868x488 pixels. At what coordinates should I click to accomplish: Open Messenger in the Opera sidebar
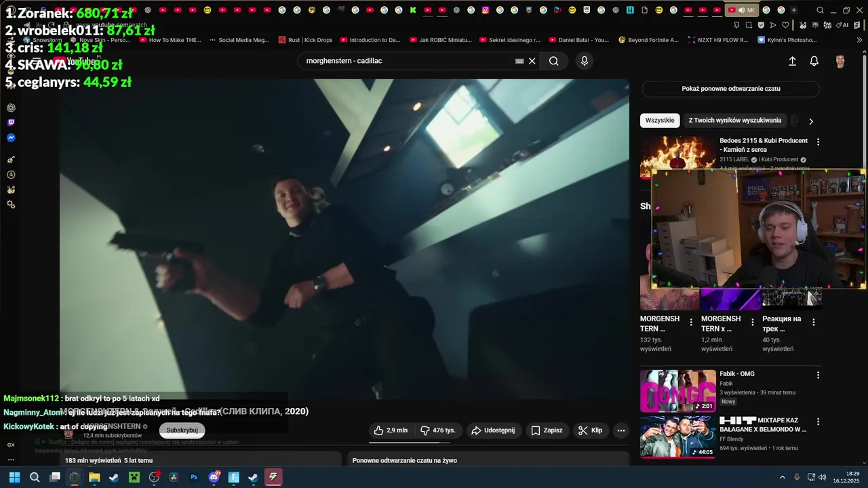click(x=11, y=138)
